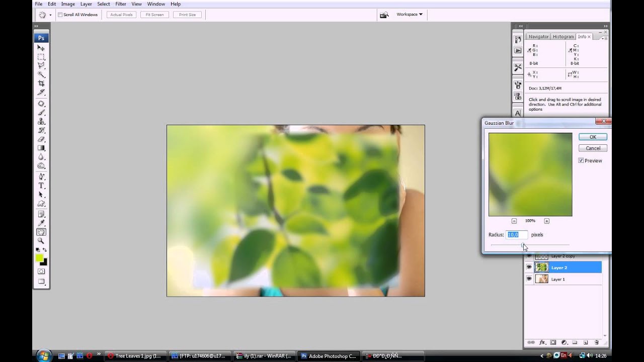Create a new layer

point(586,342)
